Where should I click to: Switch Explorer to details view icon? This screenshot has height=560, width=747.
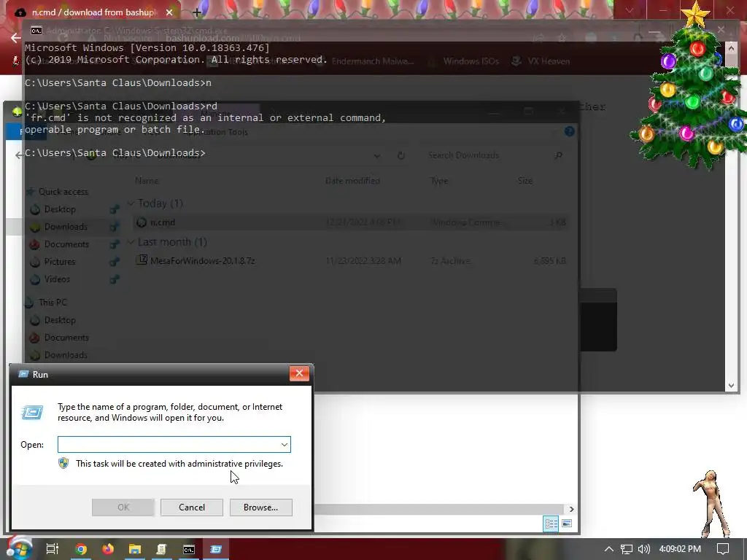coord(551,524)
